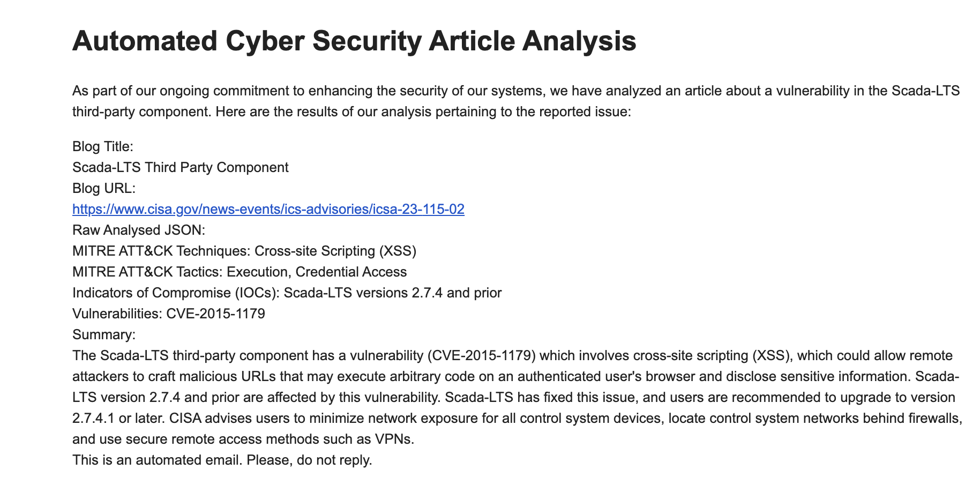Screen dimensions: 980x492
Task: Click the 'Summary:' label
Action: tap(104, 334)
